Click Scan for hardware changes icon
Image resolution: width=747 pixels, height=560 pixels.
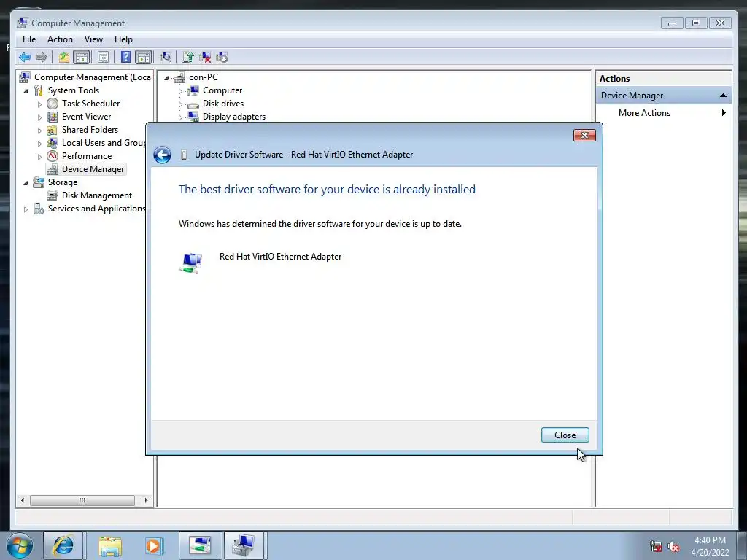coord(166,58)
